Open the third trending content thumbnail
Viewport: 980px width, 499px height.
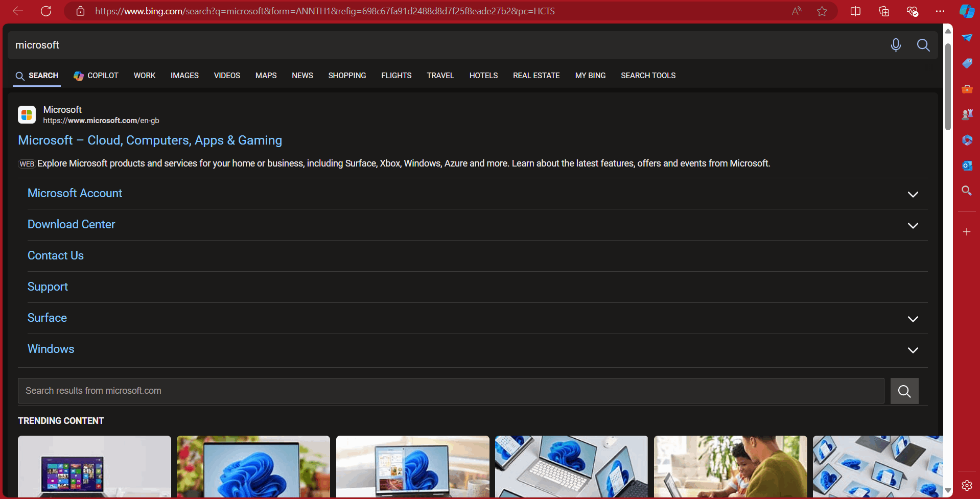[x=413, y=466]
